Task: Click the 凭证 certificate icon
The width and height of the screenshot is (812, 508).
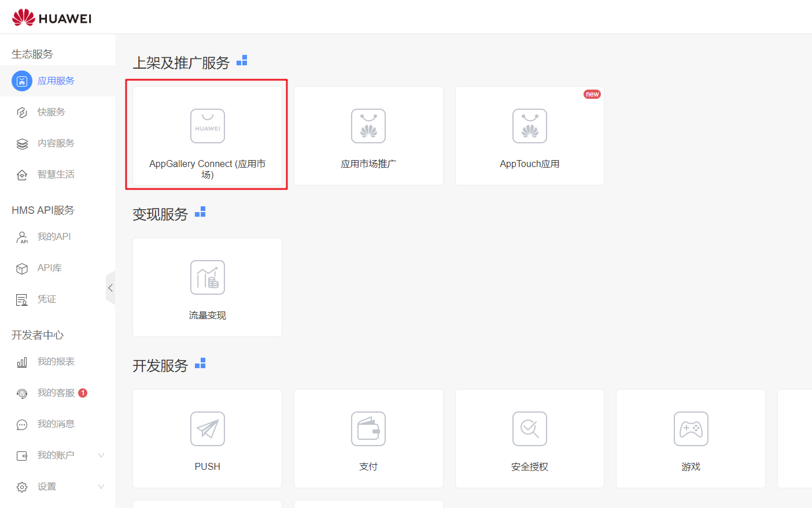Action: [22, 299]
